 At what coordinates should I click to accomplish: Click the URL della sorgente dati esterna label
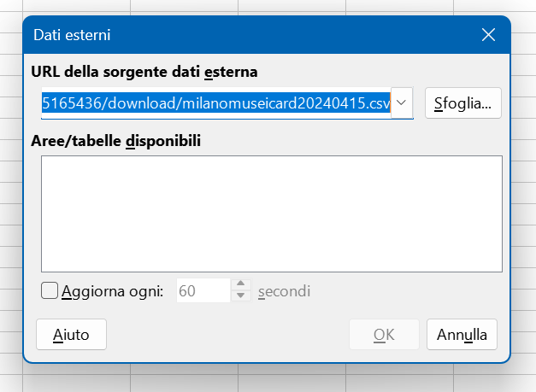(144, 71)
